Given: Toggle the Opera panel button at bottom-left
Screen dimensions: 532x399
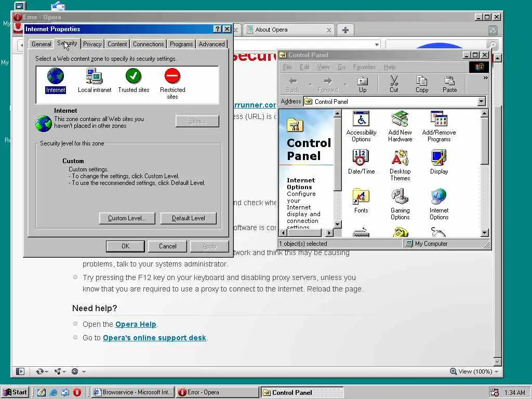Looking at the screenshot, I should (x=20, y=371).
